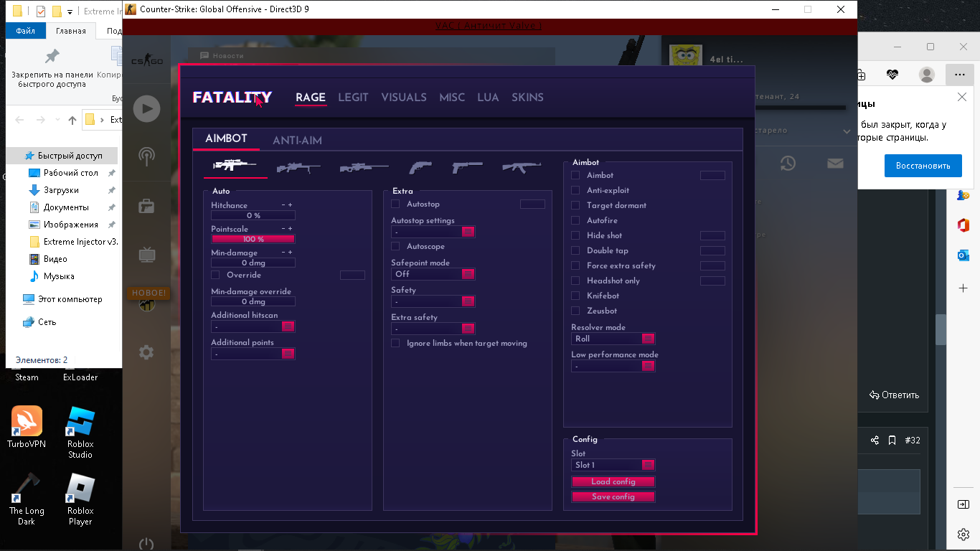Enable the Autofire checkbox
The image size is (980, 551).
pos(575,220)
